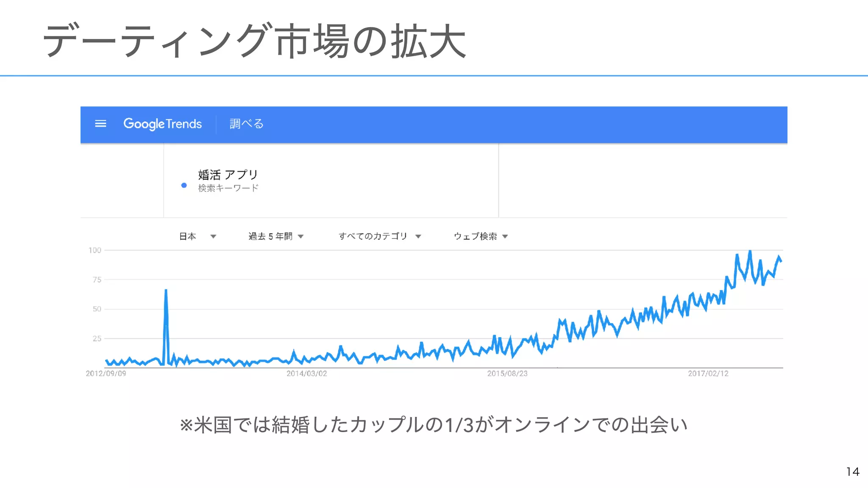Screen dimensions: 868x488
Task: Click the dropdown arrow next to 日本
Action: [213, 237]
